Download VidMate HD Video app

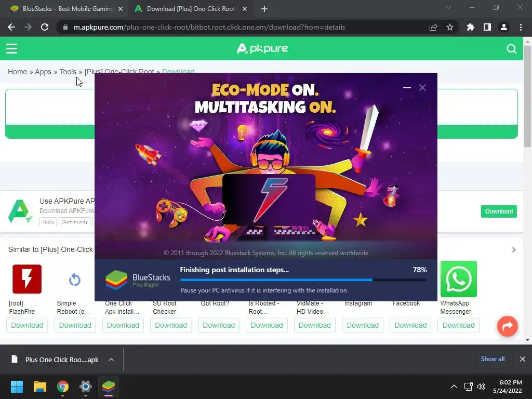(314, 325)
